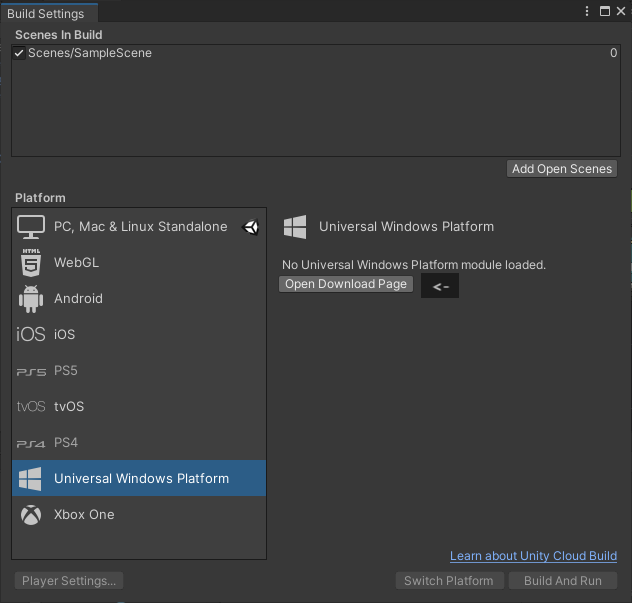Viewport: 632px width, 603px height.
Task: Click the tvOS platform icon
Action: (x=31, y=406)
